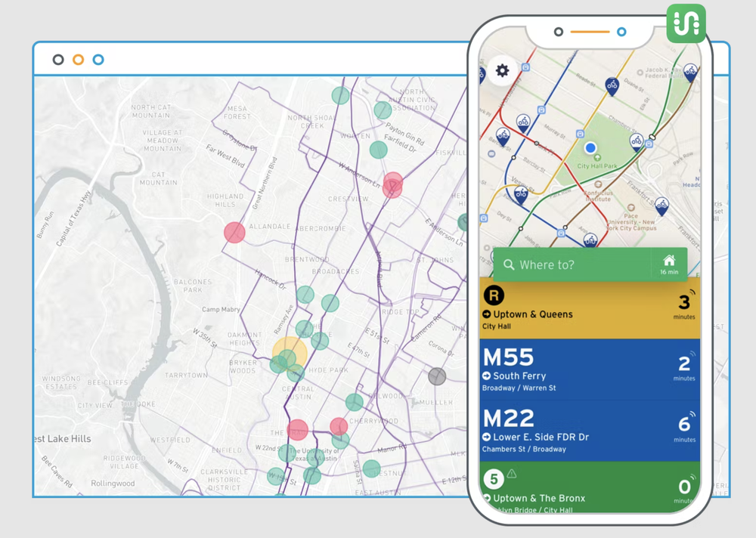
Task: Select the red circle next to Allandale
Action: tap(234, 233)
